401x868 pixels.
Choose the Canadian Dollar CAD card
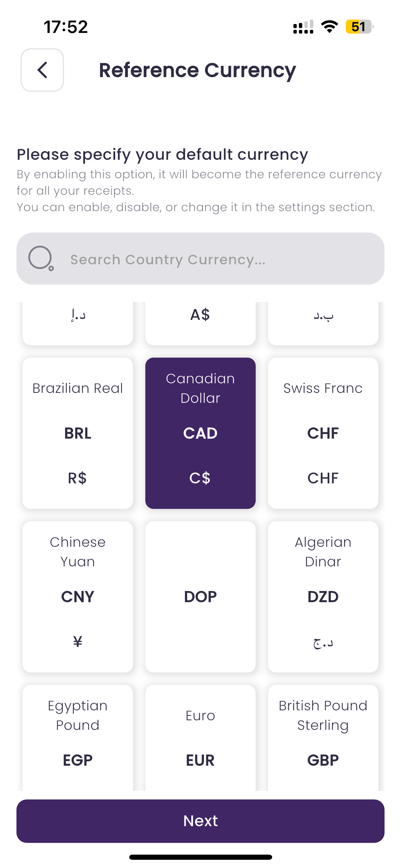pyautogui.click(x=200, y=433)
